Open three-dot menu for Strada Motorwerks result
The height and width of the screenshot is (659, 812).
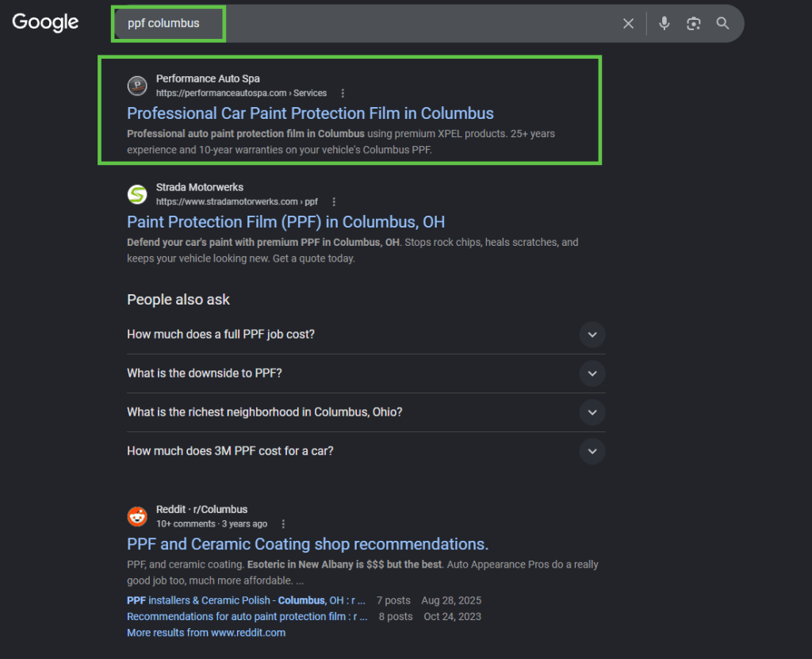point(334,202)
